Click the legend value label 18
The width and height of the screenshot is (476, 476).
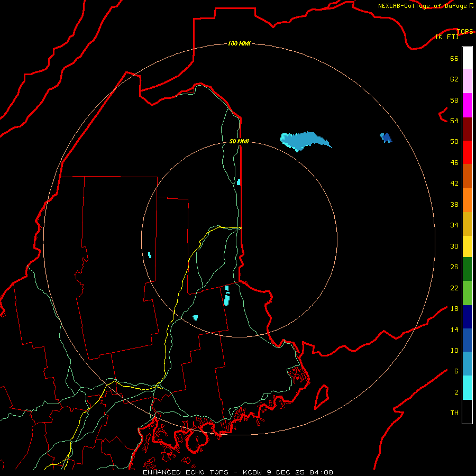pyautogui.click(x=454, y=309)
